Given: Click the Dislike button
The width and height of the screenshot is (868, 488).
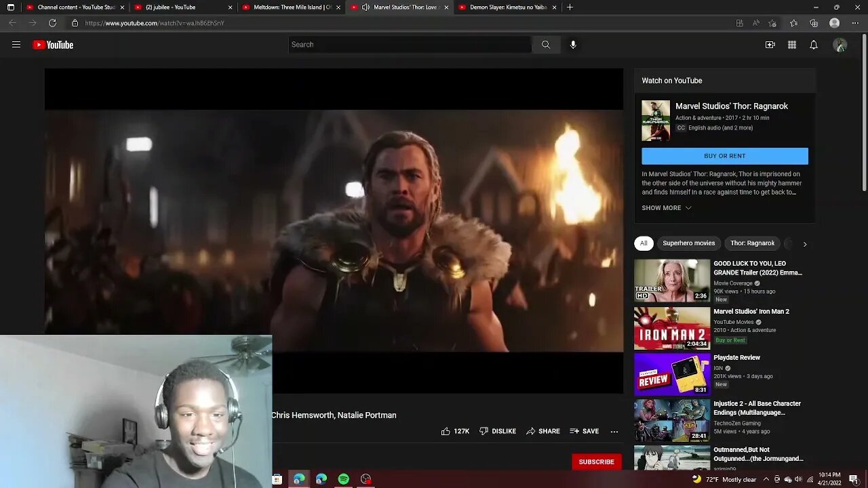Looking at the screenshot, I should pos(498,431).
